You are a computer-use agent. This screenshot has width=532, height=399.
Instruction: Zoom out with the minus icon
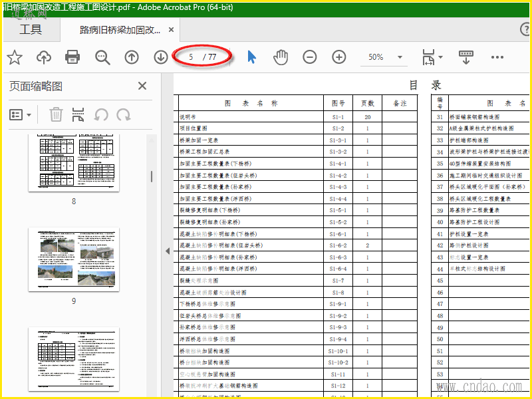pos(310,57)
